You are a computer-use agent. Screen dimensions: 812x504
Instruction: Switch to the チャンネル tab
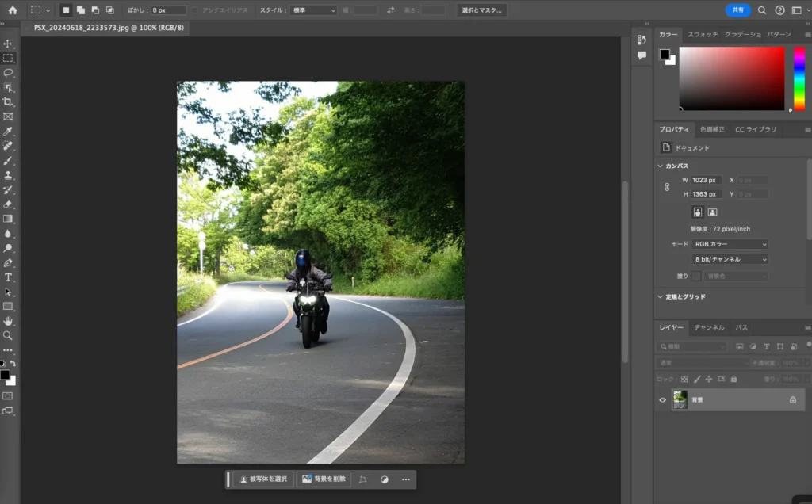[x=709, y=327]
